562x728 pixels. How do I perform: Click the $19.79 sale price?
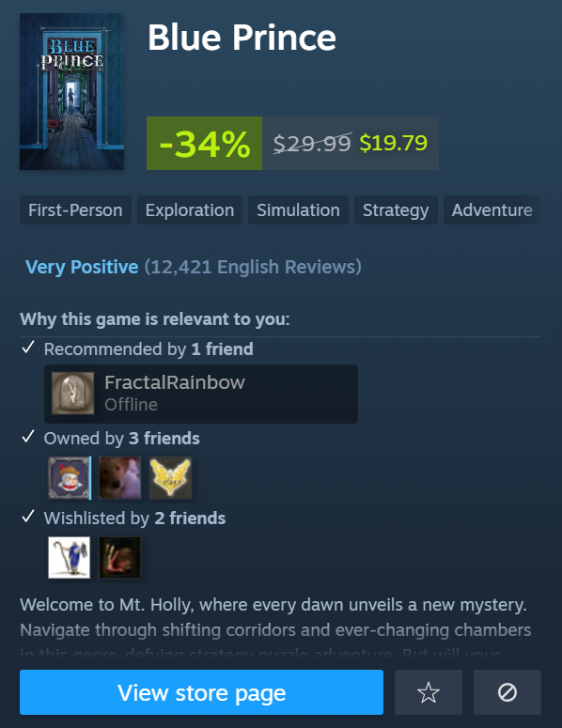pyautogui.click(x=394, y=143)
